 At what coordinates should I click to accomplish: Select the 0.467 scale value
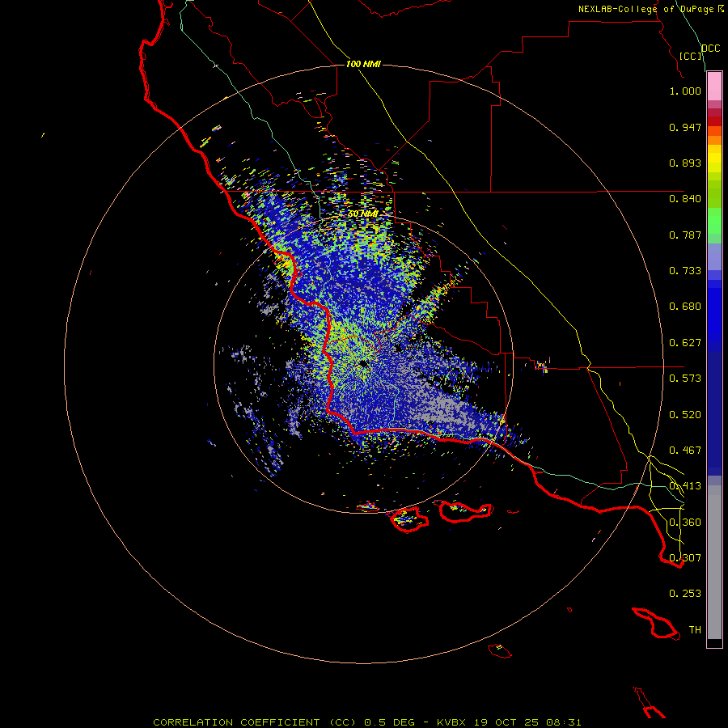pyautogui.click(x=685, y=451)
